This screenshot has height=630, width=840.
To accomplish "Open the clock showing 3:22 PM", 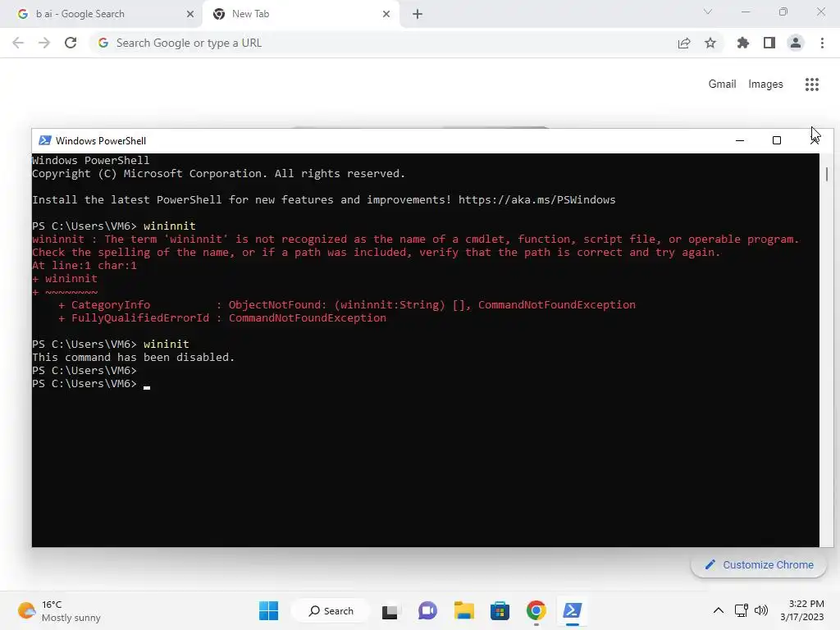I will click(x=802, y=610).
